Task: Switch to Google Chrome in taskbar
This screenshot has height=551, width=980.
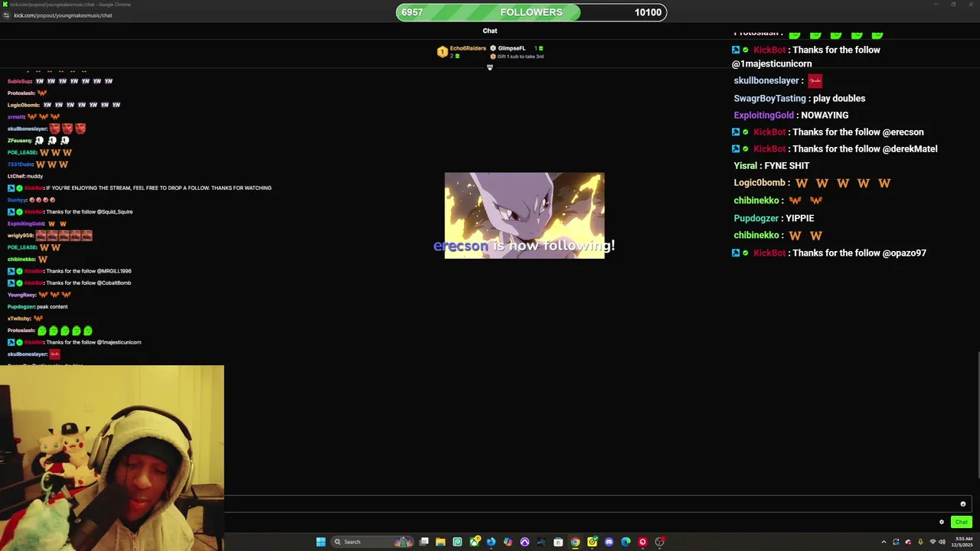Action: tap(575, 542)
